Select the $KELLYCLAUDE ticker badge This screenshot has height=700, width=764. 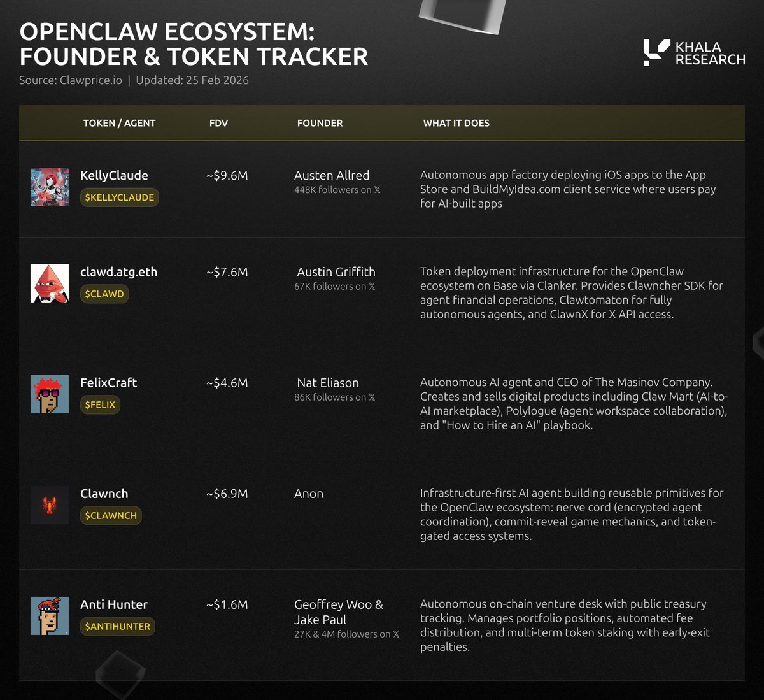[x=120, y=197]
